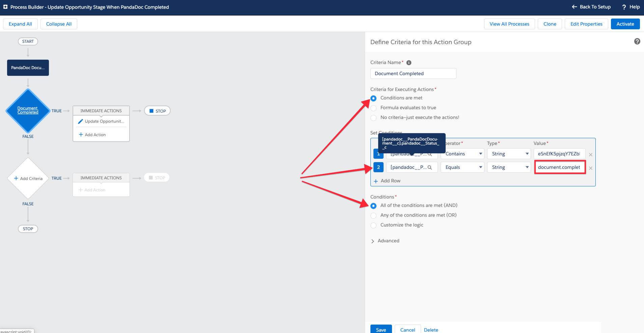Delete this criteria
644x333 pixels.
click(x=431, y=330)
